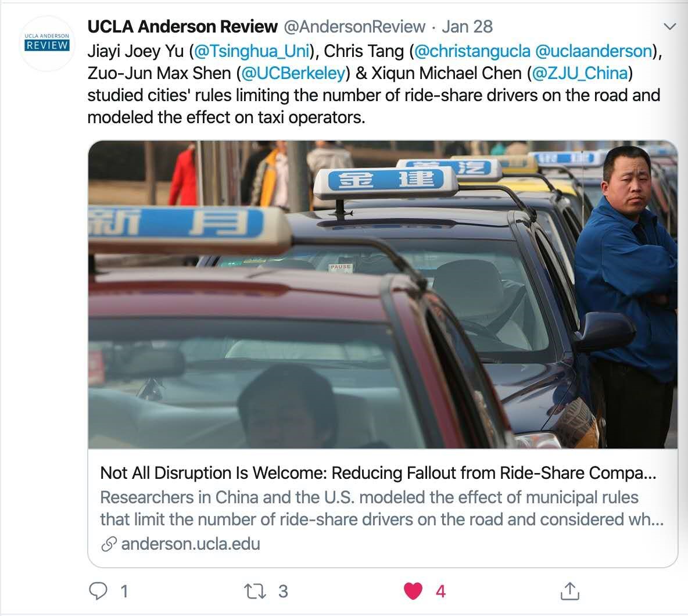Click the share upload icon
688x616 pixels.
pyautogui.click(x=569, y=590)
